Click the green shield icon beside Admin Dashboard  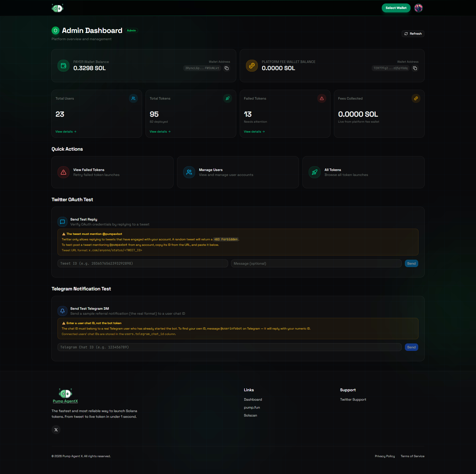[56, 30]
